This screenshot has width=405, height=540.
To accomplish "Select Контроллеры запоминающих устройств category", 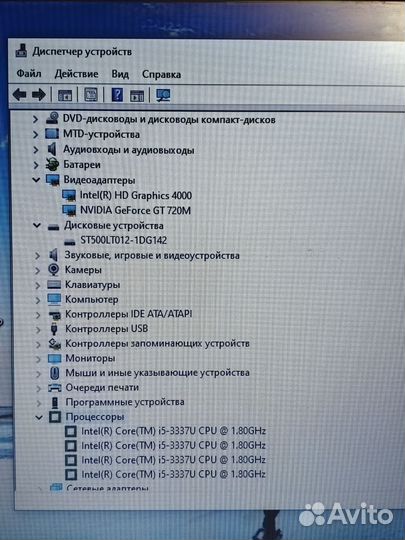I will pyautogui.click(x=157, y=343).
